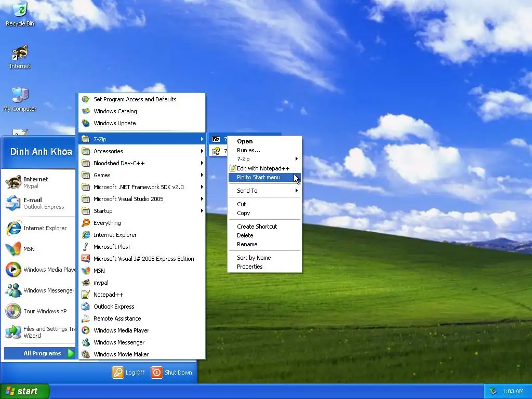Click the Log Off label

pos(135,373)
